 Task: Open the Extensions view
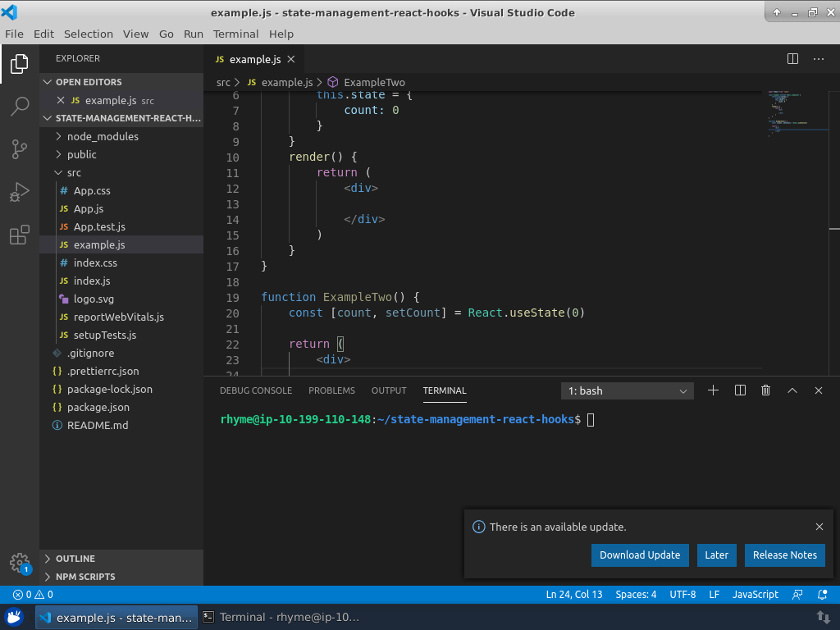pyautogui.click(x=20, y=236)
